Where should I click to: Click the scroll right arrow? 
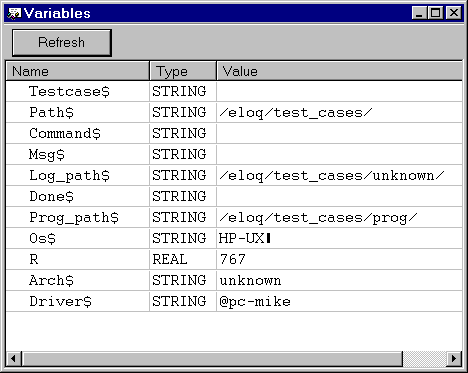tap(454, 359)
